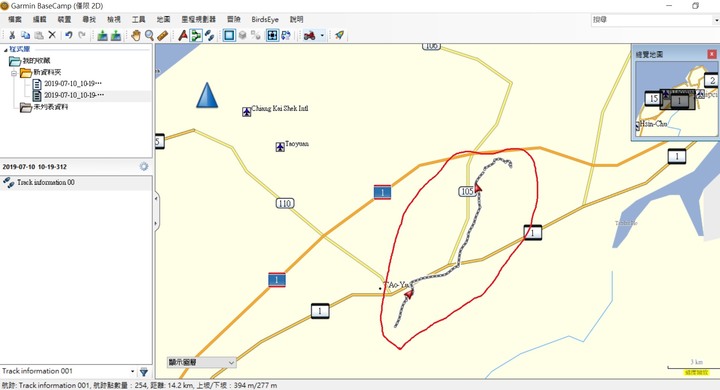Click the Paste clipboard icon
The image size is (720, 390).
coord(39,35)
